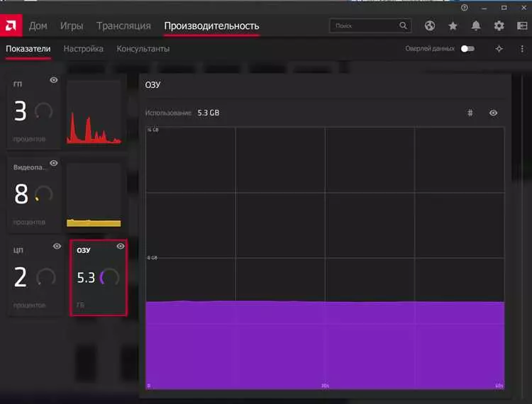The width and height of the screenshot is (532, 404).
Task: Click the 16 GB axis label at chart top
Action: coord(153,130)
